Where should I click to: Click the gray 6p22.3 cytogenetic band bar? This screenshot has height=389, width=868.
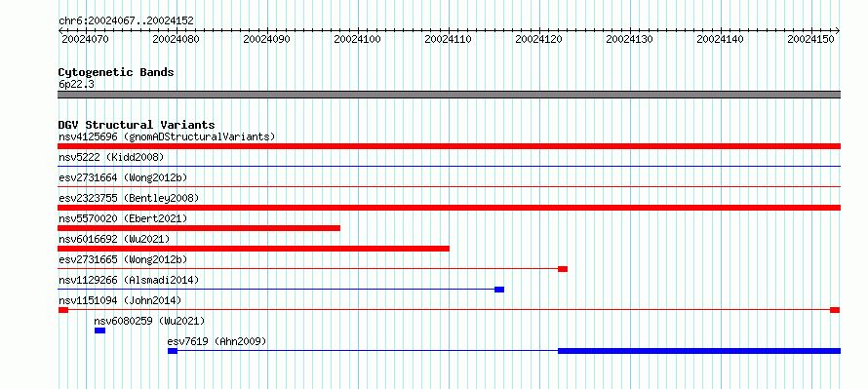[449, 95]
